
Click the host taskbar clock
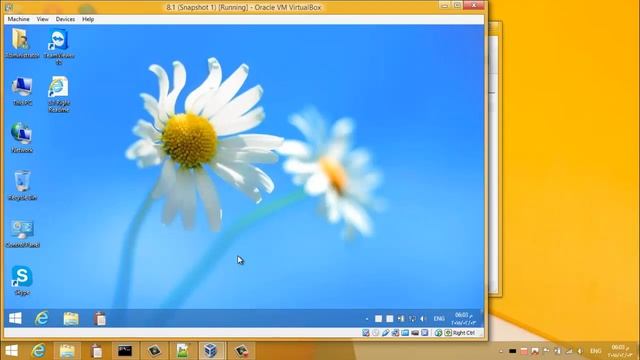pos(620,351)
